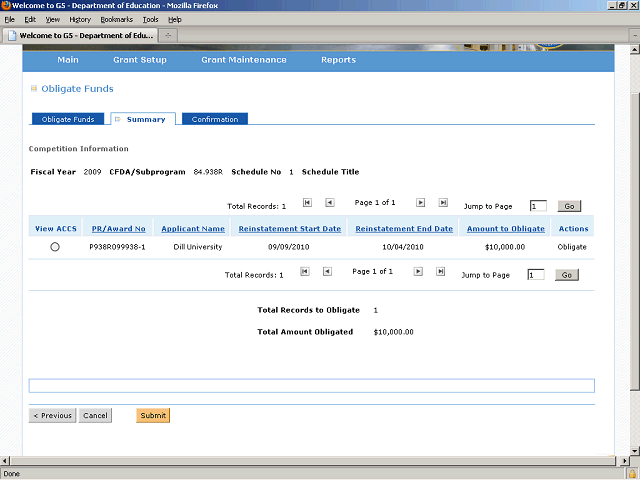Image resolution: width=640 pixels, height=480 pixels.
Task: Click the lower Go button
Action: pos(567,275)
